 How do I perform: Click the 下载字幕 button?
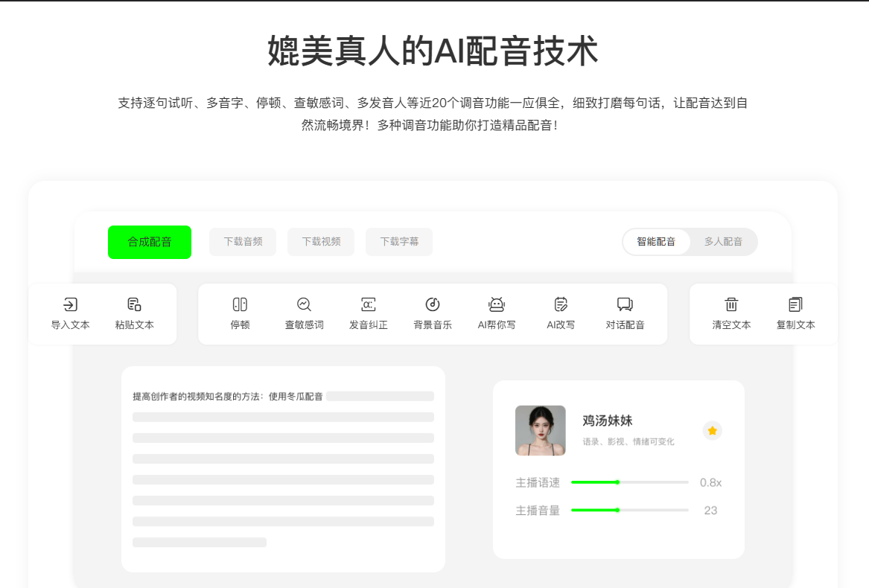(399, 242)
